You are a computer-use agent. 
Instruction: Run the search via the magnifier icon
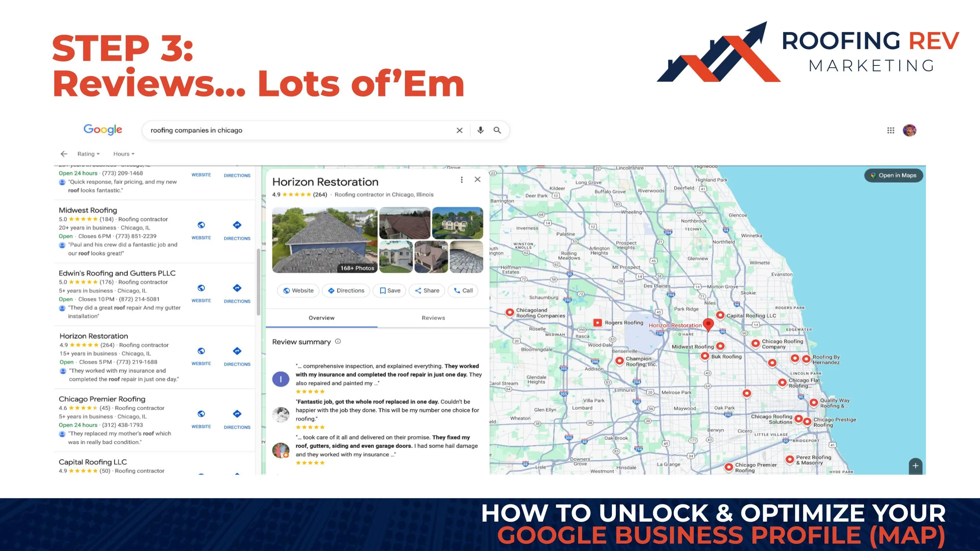pos(497,130)
